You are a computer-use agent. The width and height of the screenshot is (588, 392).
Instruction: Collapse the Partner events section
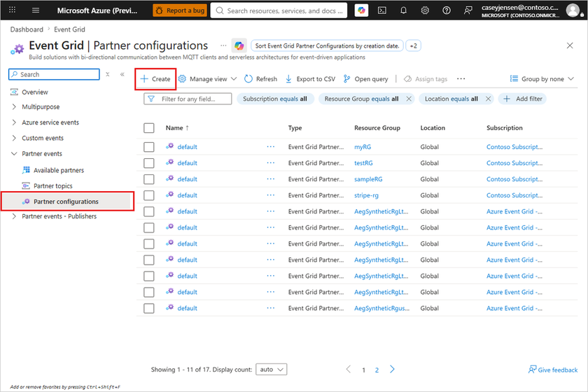tap(14, 154)
